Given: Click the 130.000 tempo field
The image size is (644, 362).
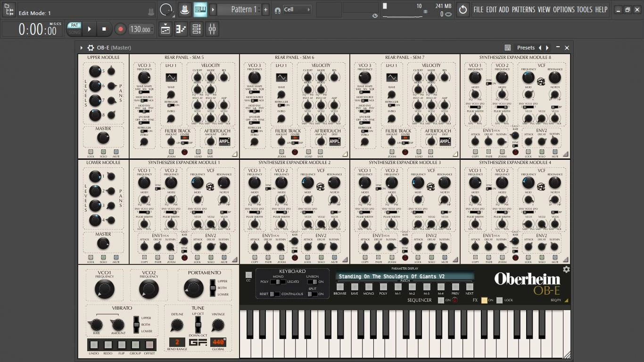Looking at the screenshot, I should tap(141, 29).
